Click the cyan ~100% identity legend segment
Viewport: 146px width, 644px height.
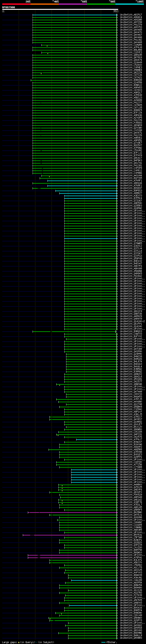130,4
